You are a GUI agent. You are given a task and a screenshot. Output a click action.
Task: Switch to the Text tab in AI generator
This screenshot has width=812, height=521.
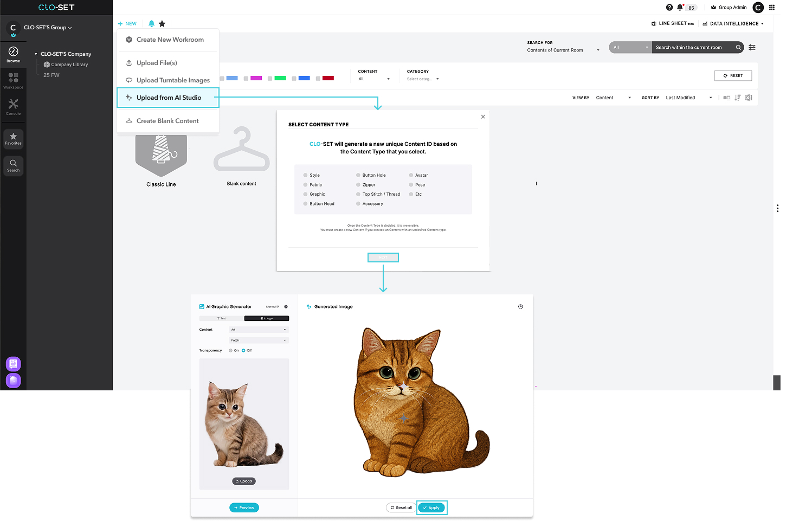[x=222, y=318]
